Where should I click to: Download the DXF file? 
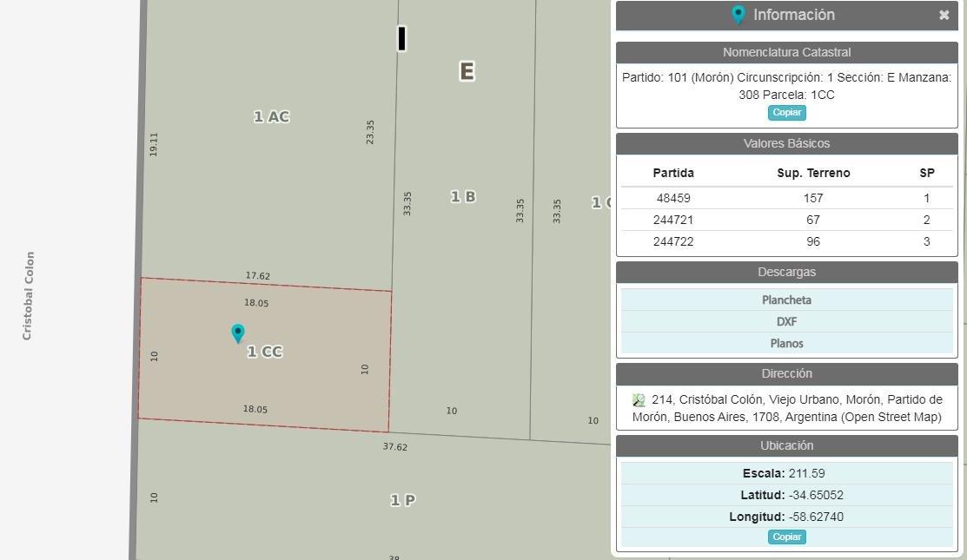(x=786, y=321)
